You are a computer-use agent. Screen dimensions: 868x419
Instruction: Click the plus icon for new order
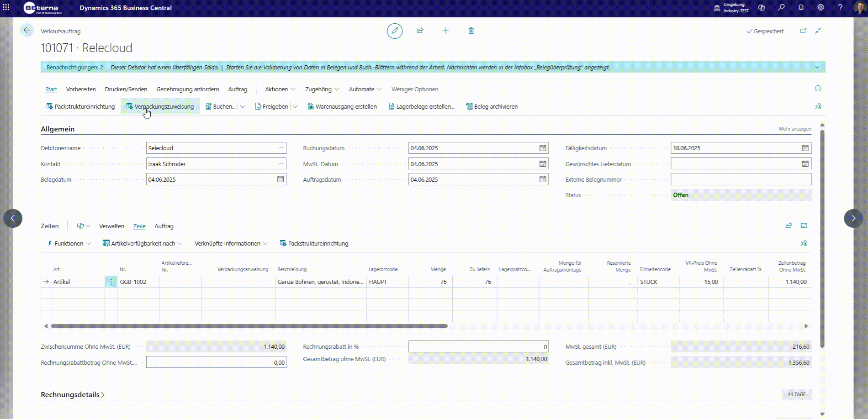click(446, 31)
